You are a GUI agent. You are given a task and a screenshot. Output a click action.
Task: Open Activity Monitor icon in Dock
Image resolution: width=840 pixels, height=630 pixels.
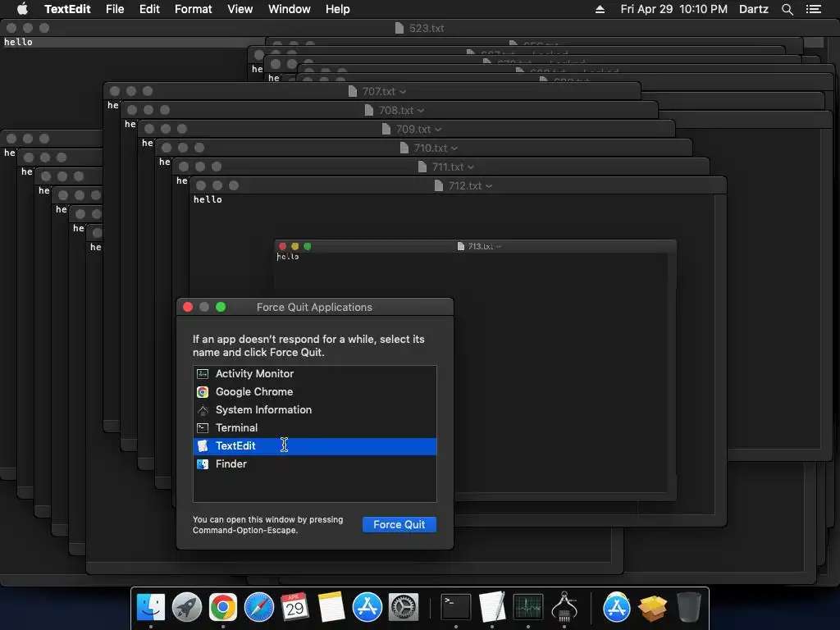[x=528, y=607]
